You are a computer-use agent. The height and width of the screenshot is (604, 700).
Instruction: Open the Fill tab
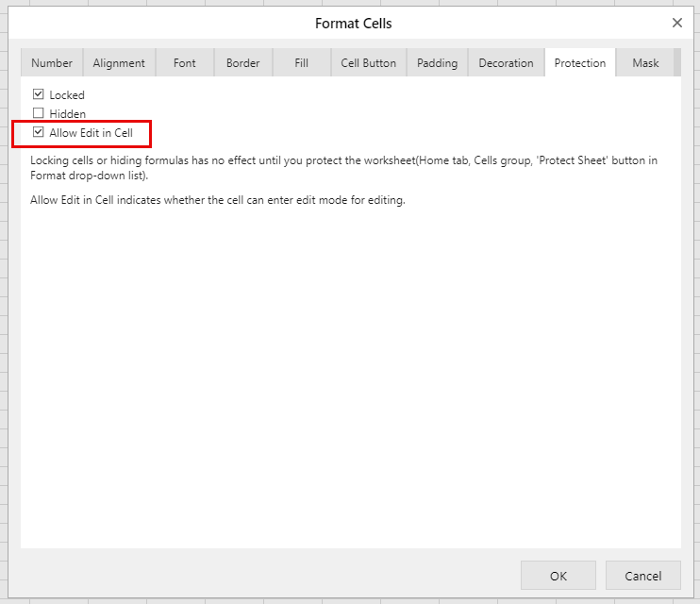[x=301, y=63]
